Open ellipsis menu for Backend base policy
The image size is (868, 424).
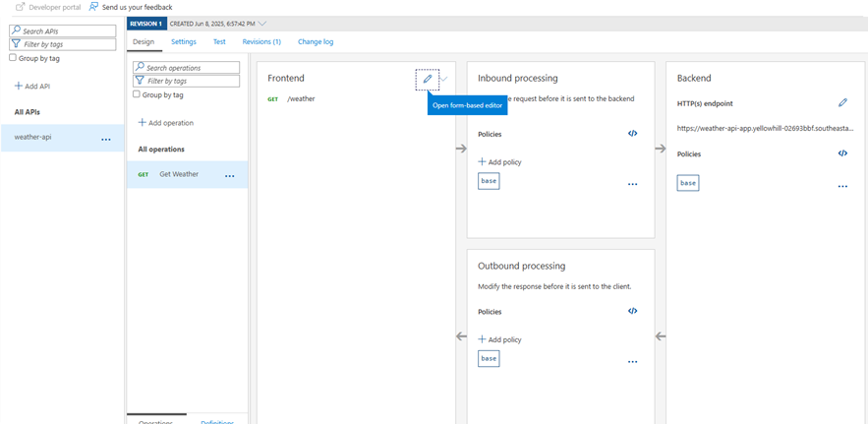coord(842,187)
